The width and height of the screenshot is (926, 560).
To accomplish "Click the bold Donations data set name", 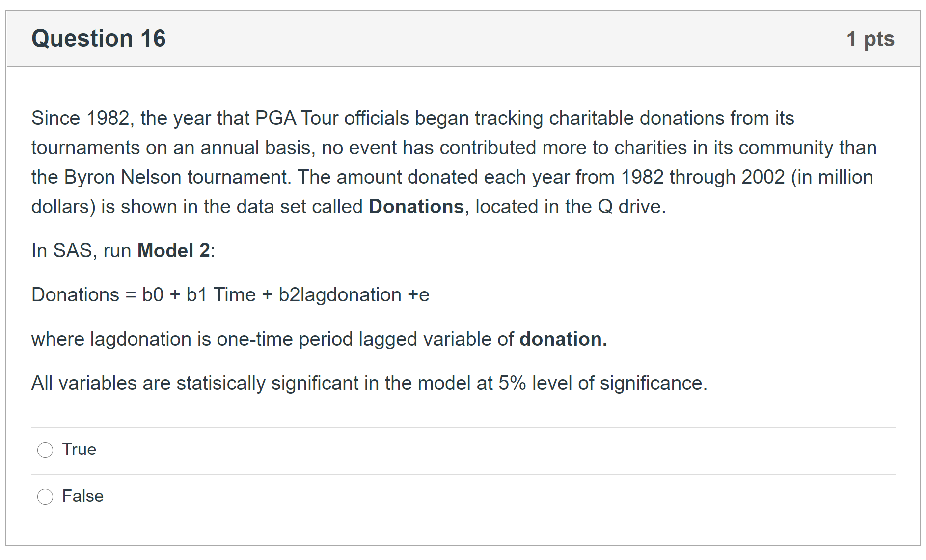I will tap(416, 207).
